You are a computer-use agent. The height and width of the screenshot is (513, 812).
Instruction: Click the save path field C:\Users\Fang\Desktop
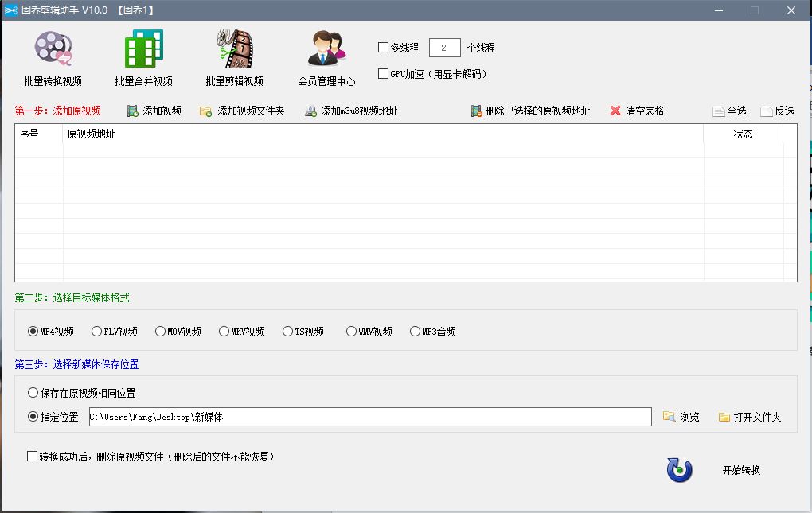point(370,417)
